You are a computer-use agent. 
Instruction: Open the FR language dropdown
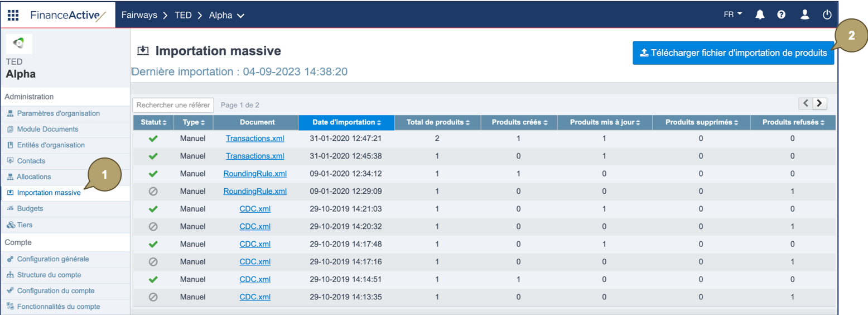pyautogui.click(x=733, y=15)
